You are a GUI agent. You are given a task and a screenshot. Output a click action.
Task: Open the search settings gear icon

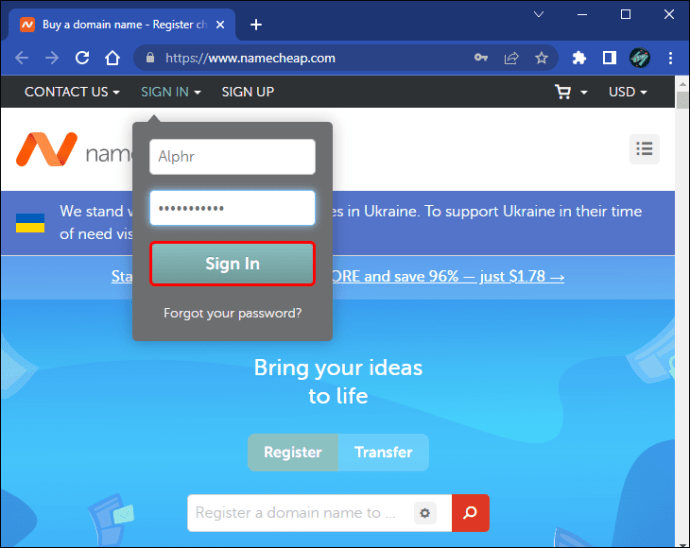pyautogui.click(x=425, y=513)
